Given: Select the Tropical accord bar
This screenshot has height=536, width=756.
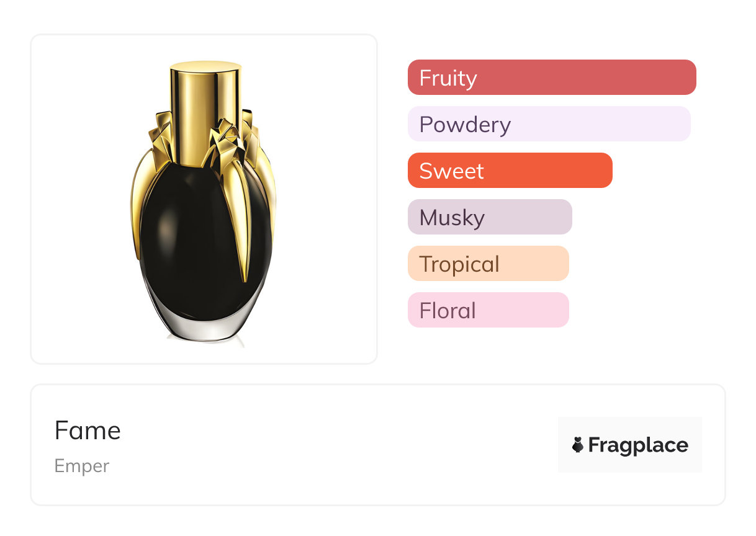Looking at the screenshot, I should pos(488,264).
